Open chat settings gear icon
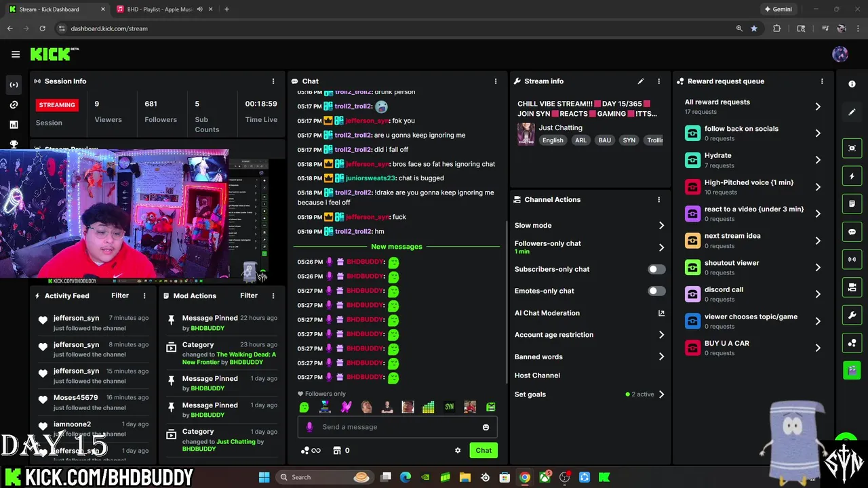The height and width of the screenshot is (488, 868). 458,450
